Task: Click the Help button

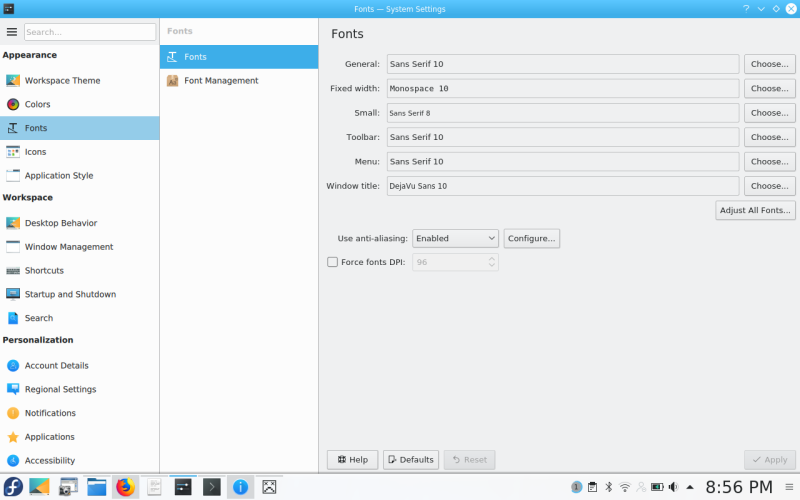Action: (353, 460)
